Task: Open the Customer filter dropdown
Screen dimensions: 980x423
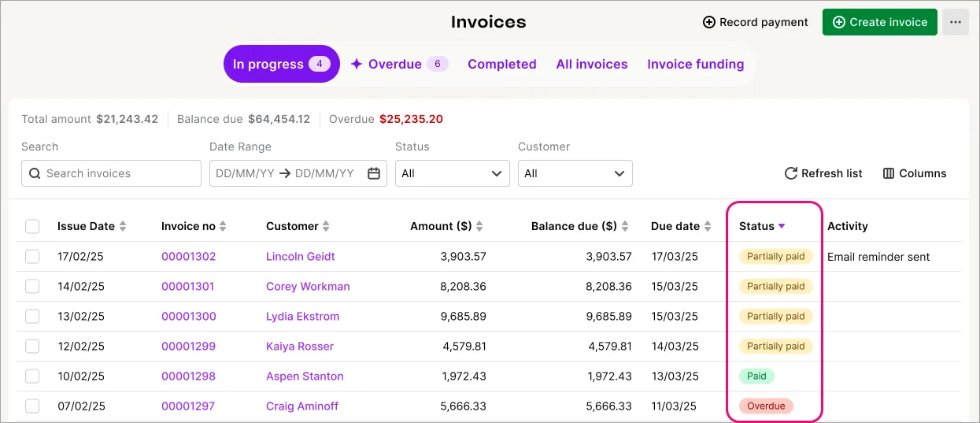Action: 575,173
